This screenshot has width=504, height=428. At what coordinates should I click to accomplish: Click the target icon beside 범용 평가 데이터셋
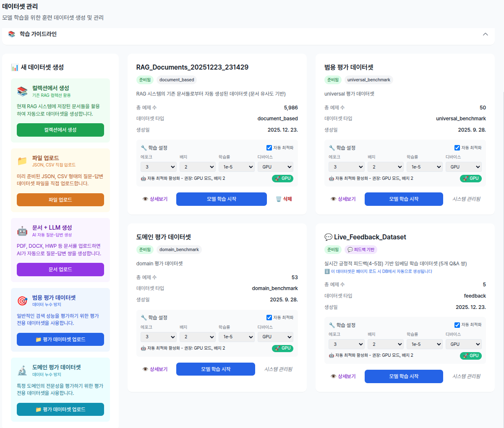coord(22,301)
